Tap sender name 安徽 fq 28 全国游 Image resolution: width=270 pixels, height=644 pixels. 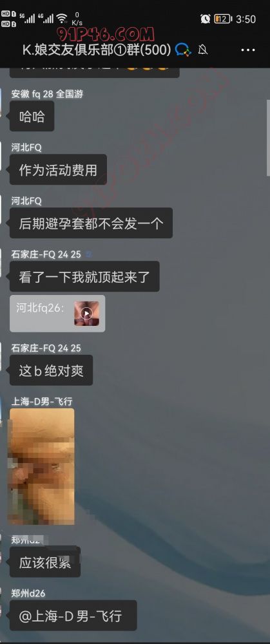point(47,94)
